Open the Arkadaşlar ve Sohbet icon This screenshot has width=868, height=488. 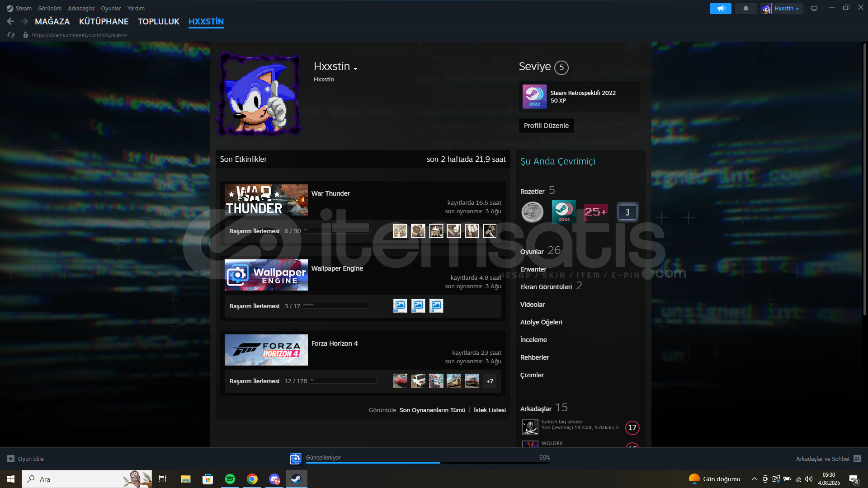pyautogui.click(x=857, y=459)
